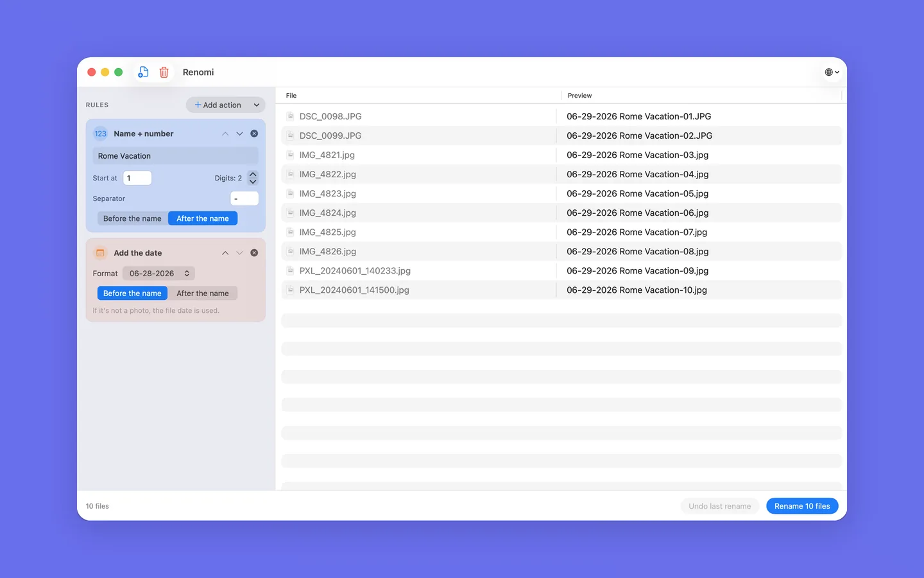
Task: Click the File column header
Action: [x=291, y=96]
